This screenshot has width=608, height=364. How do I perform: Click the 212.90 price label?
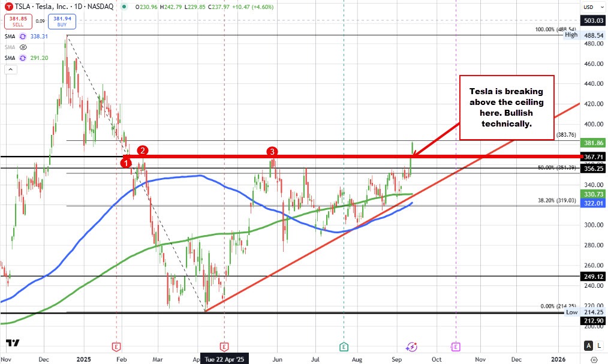(593, 321)
